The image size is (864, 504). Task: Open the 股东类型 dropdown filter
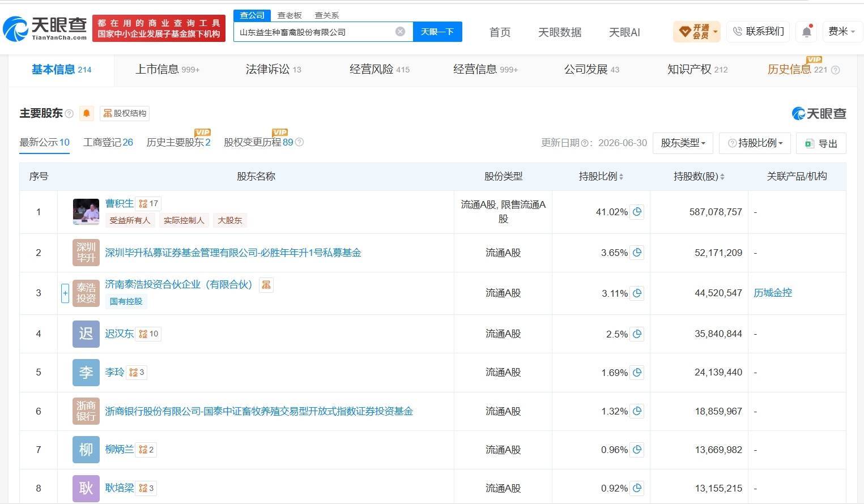click(683, 143)
